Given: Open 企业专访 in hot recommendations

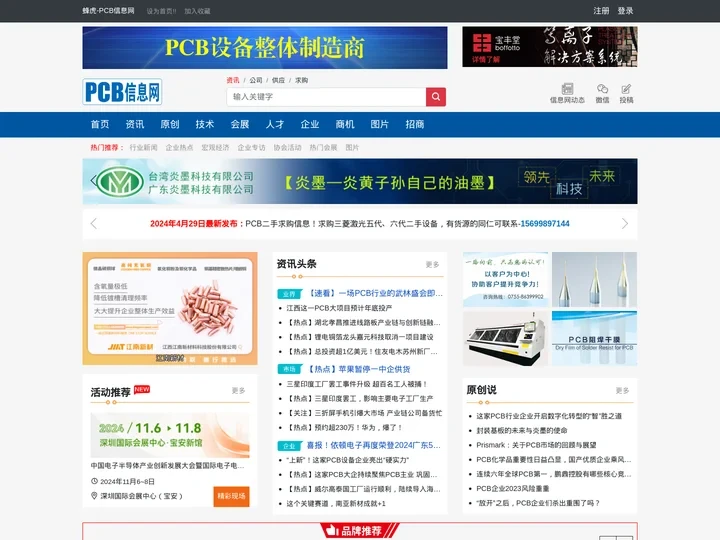Looking at the screenshot, I should point(251,147).
